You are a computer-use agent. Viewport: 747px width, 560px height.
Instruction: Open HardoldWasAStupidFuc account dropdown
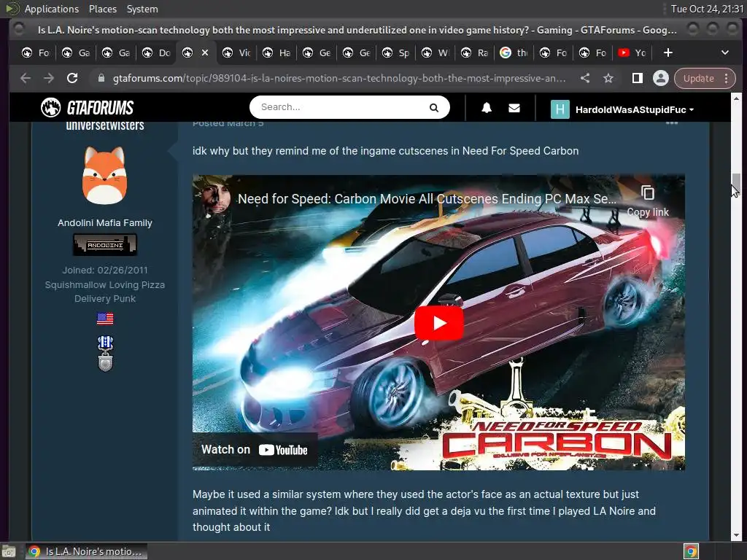(634, 109)
